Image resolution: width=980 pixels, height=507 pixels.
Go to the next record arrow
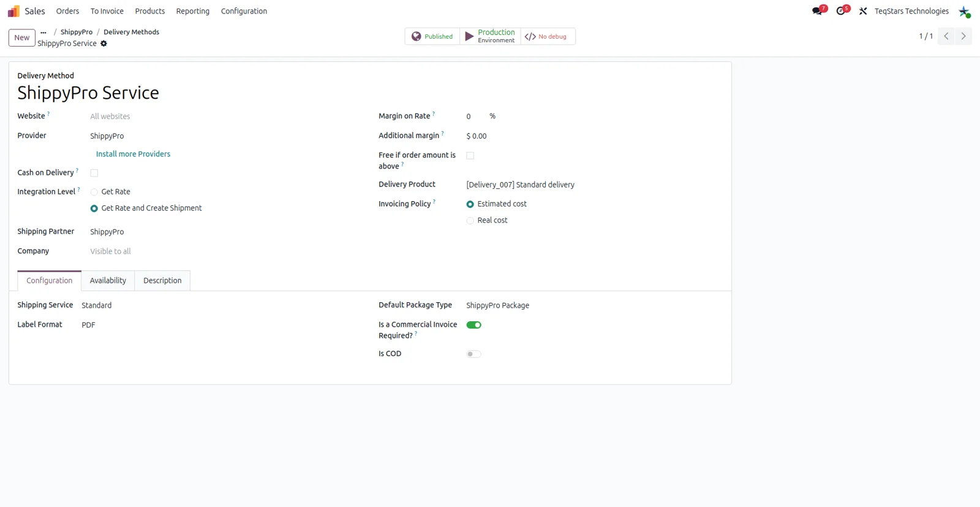[x=963, y=36]
